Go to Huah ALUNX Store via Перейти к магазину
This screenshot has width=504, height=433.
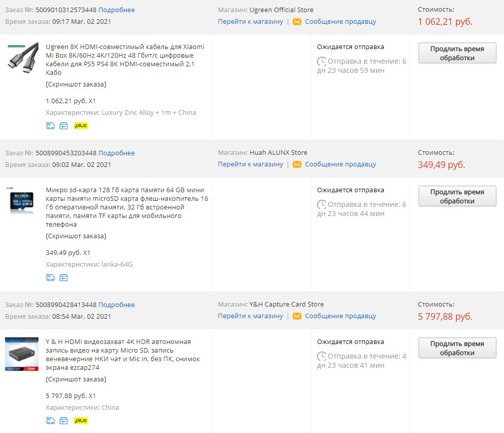pos(250,164)
